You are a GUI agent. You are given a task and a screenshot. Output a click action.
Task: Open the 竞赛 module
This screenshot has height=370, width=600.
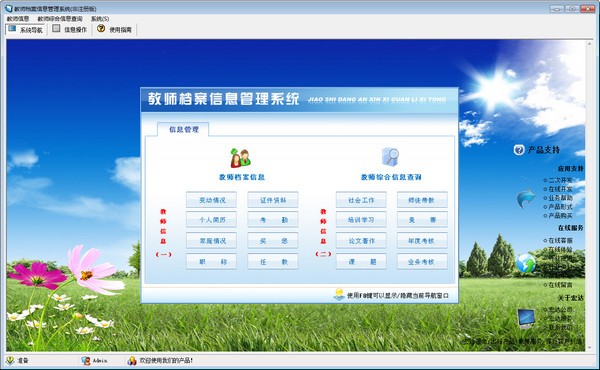click(422, 220)
